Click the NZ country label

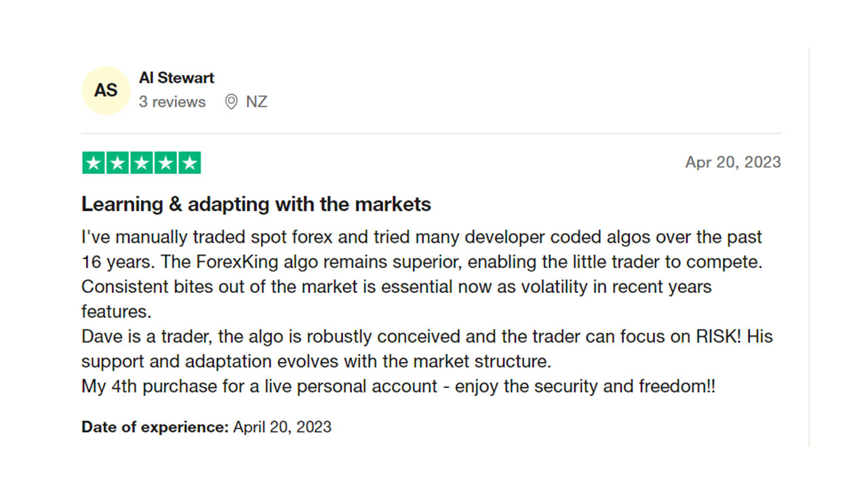(x=256, y=102)
